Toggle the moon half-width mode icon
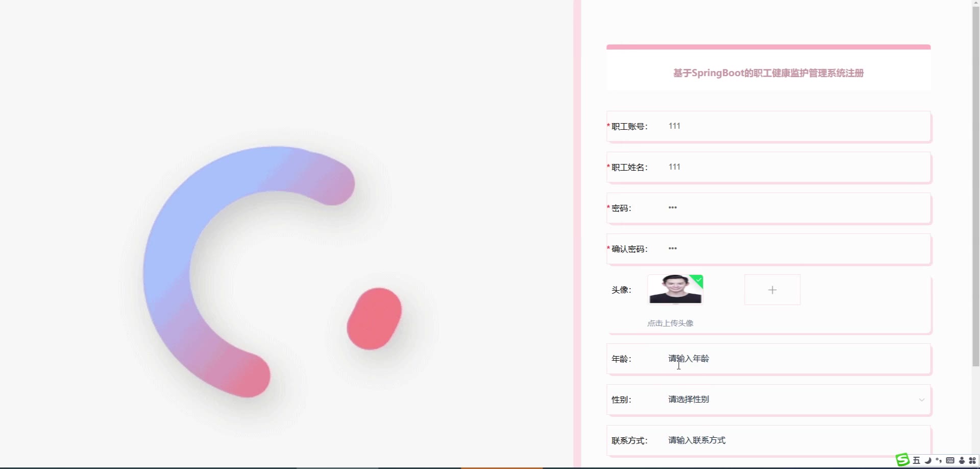 tap(928, 460)
